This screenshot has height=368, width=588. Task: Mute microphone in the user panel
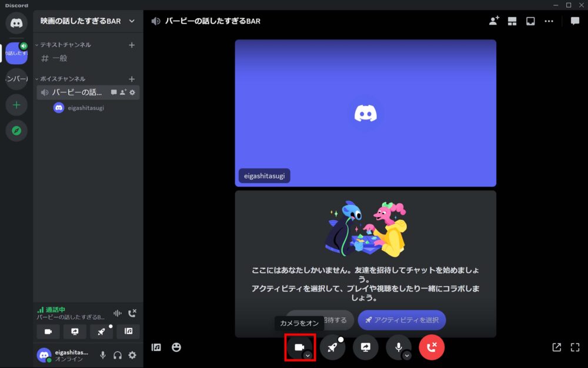pos(103,355)
